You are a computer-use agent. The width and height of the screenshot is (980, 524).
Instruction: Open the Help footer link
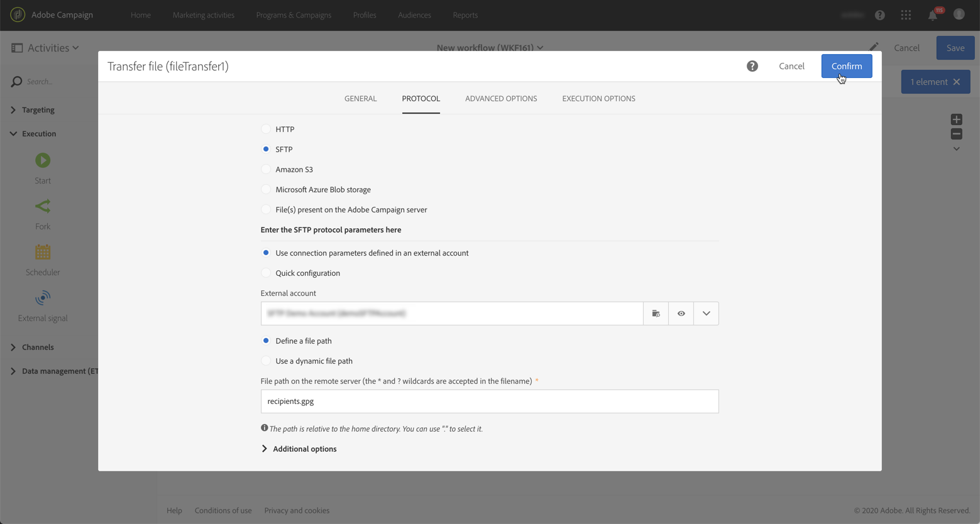[x=174, y=510]
